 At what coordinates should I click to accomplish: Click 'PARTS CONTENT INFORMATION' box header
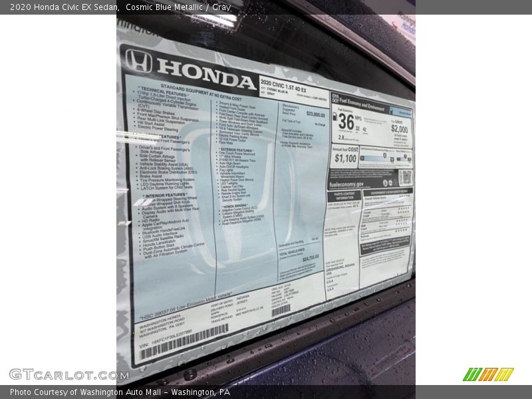click(344, 196)
